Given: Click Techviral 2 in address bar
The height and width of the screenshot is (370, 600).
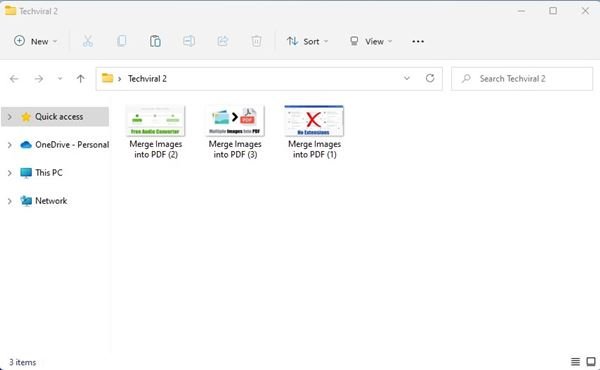Looking at the screenshot, I should coord(147,79).
